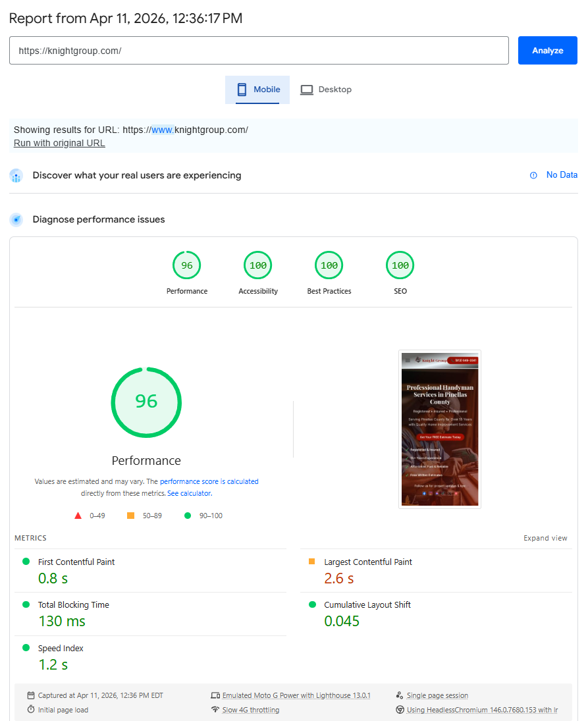
Task: Open the SEO score gauge
Action: (x=400, y=265)
